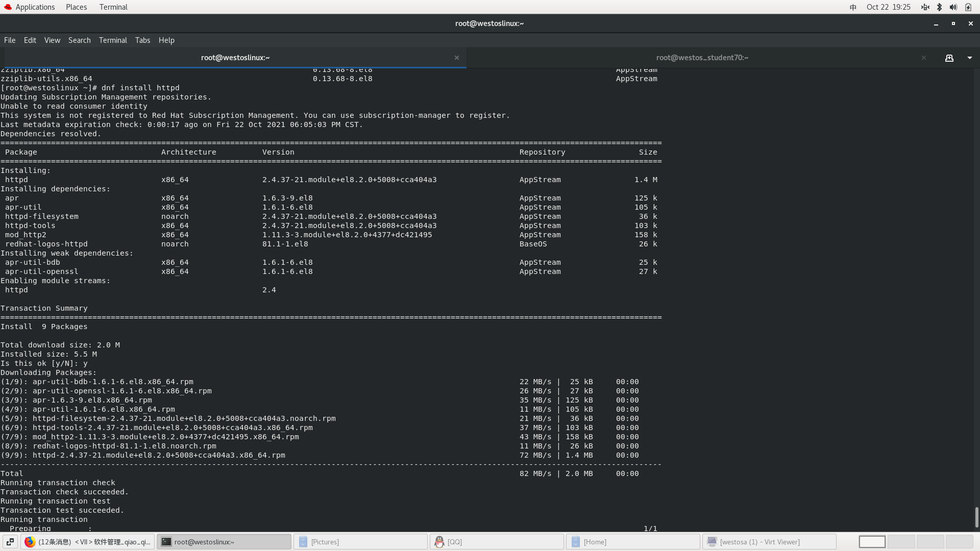Select the first workspace in switcher

click(x=872, y=542)
